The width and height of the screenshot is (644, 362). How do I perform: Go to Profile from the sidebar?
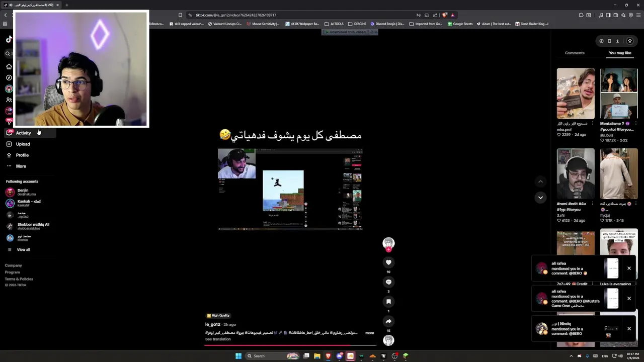pyautogui.click(x=18, y=155)
